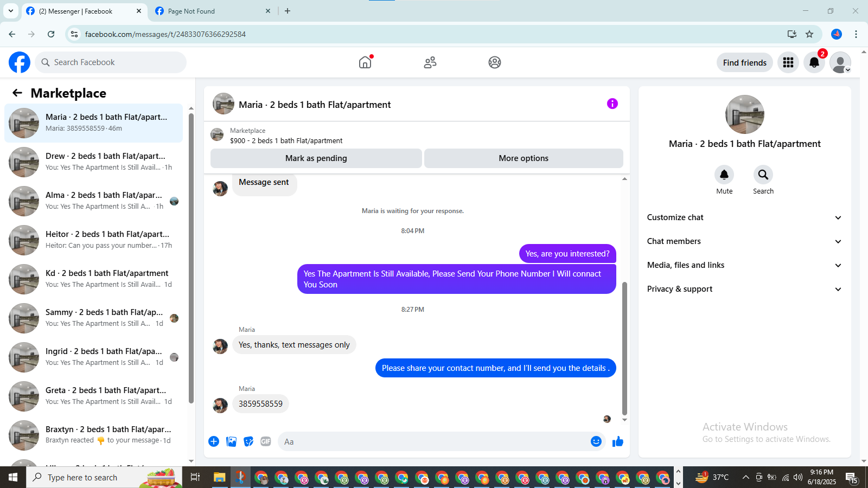This screenshot has width=868, height=488.
Task: Open Task View on the taskbar
Action: click(195, 477)
